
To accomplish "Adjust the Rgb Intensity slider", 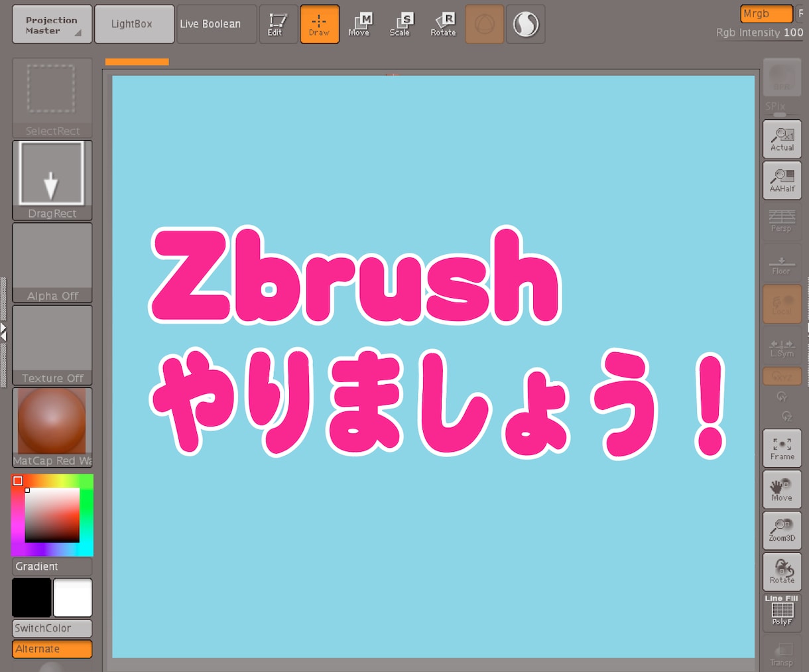I will 760,33.
